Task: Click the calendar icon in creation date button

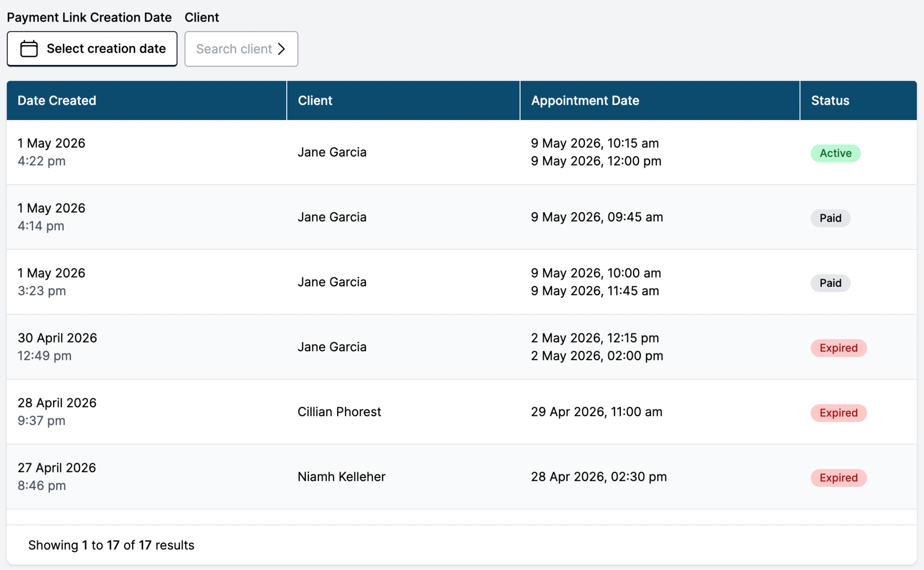Action: (29, 49)
